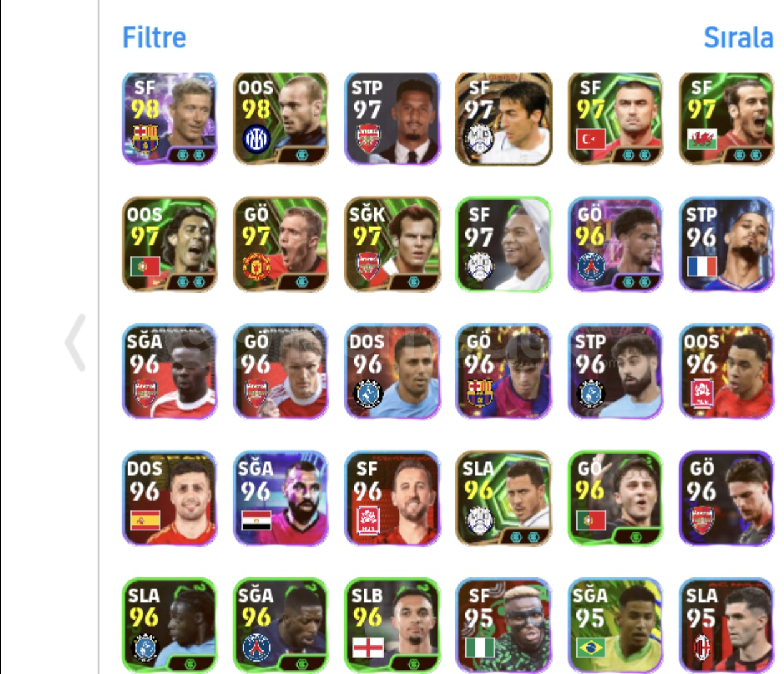Image resolution: width=784 pixels, height=674 pixels.
Task: Select the OOS 98 Inter player card
Action: (281, 119)
